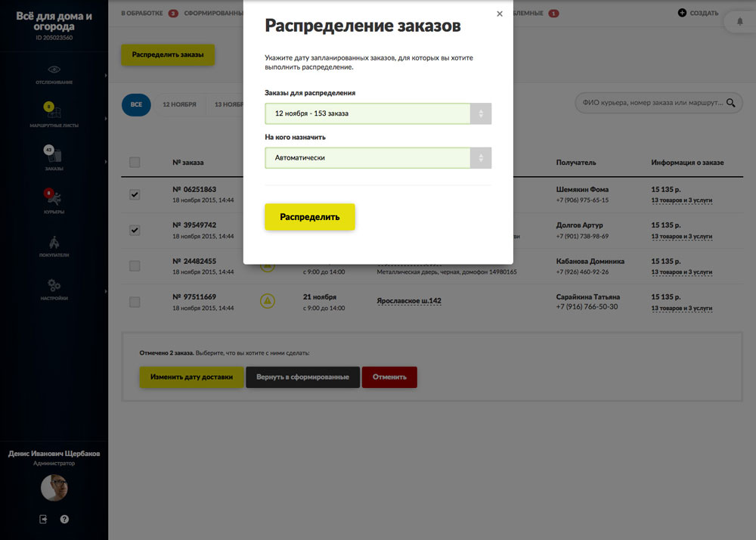Image resolution: width=756 pixels, height=540 pixels.
Task: Open the На кого назначить dropdown
Action: tap(378, 157)
